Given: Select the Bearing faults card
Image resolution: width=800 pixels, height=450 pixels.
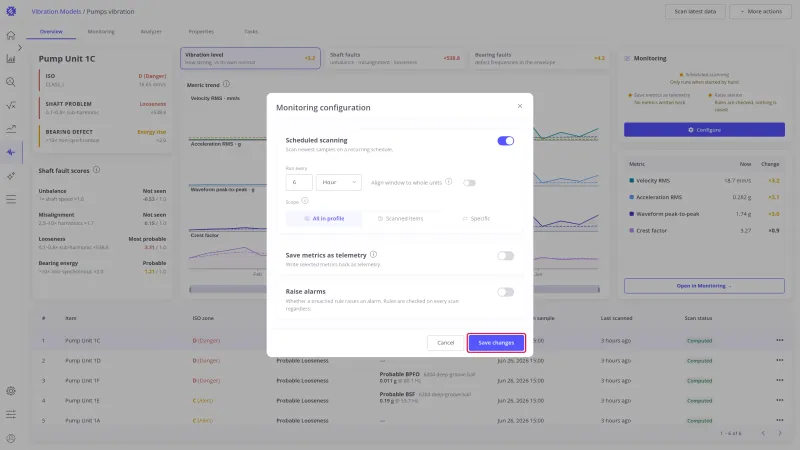Looking at the screenshot, I should coord(540,58).
